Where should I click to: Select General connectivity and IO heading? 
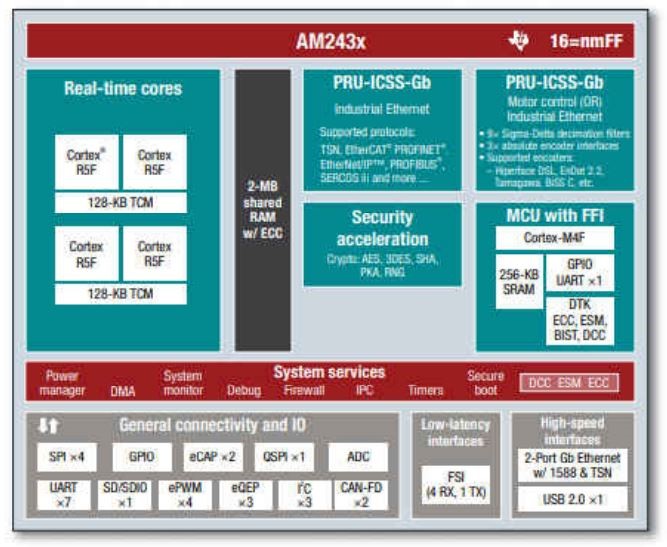(x=212, y=425)
